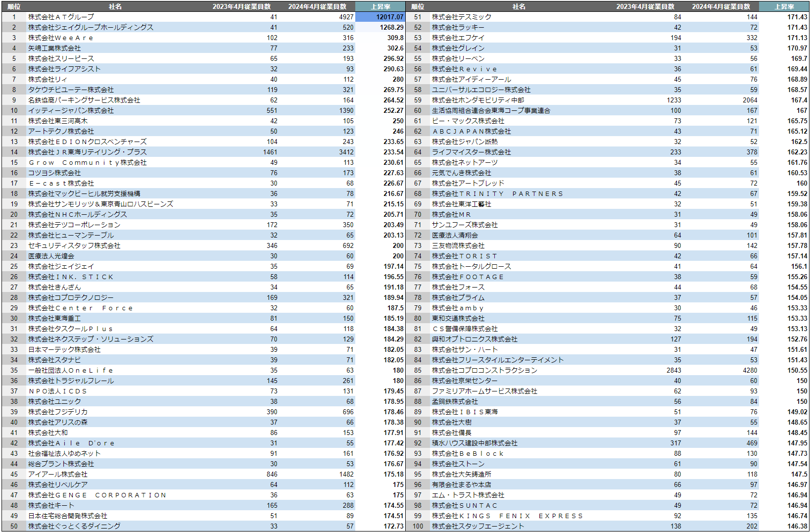Click the name 株式会社フジデリカ

(x=58, y=412)
